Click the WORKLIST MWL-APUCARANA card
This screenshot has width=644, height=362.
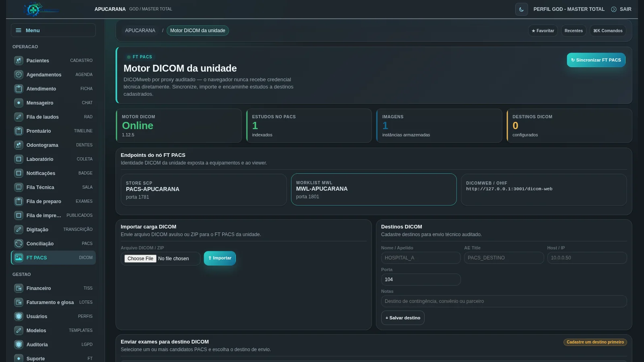pos(374,189)
